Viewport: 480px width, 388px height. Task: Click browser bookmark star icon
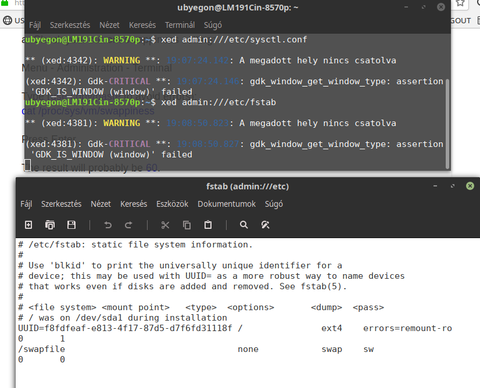[460, 3]
